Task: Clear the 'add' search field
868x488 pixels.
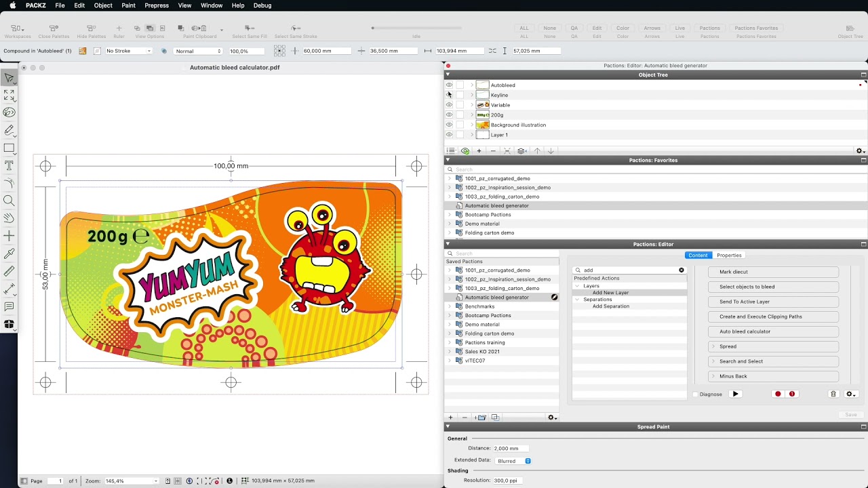Action: (x=682, y=270)
